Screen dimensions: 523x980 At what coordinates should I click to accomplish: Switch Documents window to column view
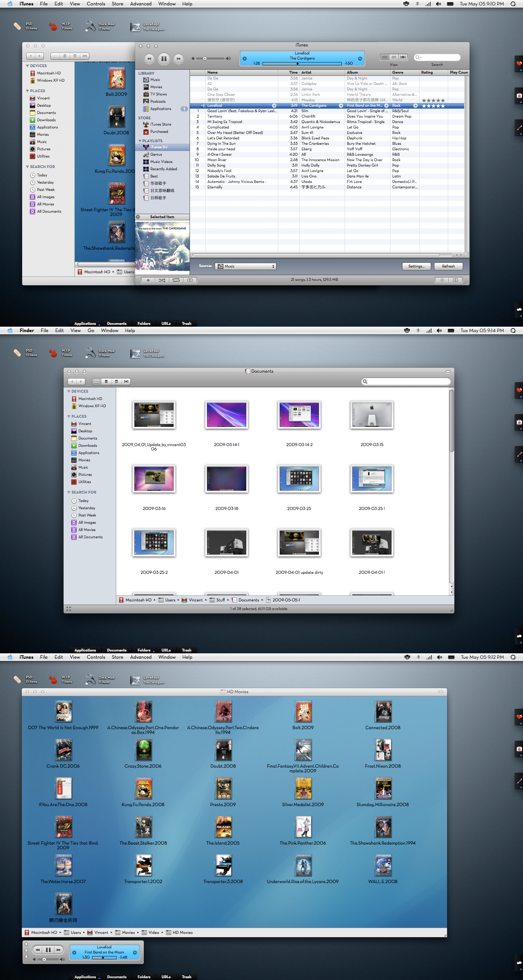click(x=116, y=381)
